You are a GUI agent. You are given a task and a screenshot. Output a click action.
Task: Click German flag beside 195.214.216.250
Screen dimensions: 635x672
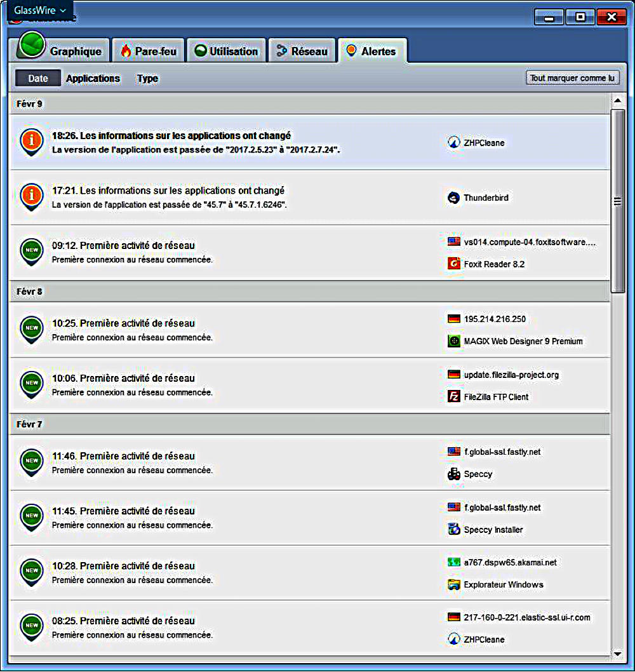tap(454, 318)
